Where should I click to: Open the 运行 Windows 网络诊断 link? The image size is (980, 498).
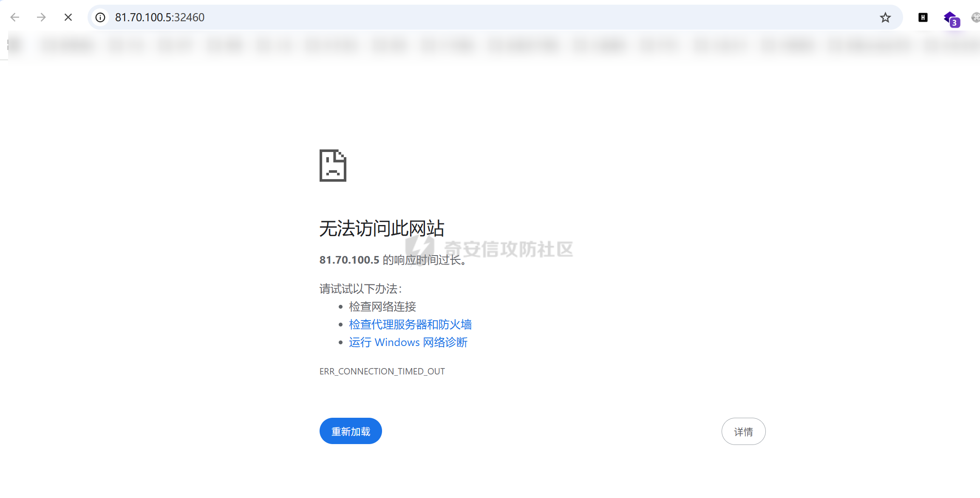[408, 343]
